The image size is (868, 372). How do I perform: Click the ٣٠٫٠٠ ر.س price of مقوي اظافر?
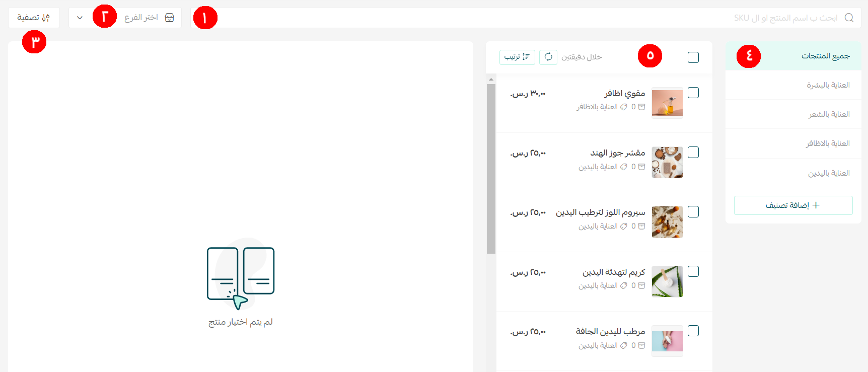pos(528,94)
